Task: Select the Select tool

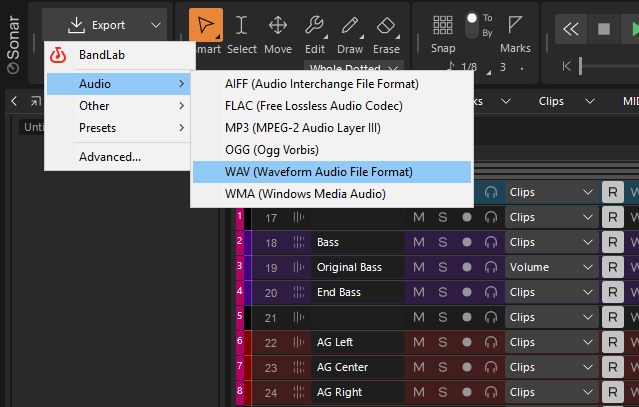Action: pyautogui.click(x=242, y=25)
